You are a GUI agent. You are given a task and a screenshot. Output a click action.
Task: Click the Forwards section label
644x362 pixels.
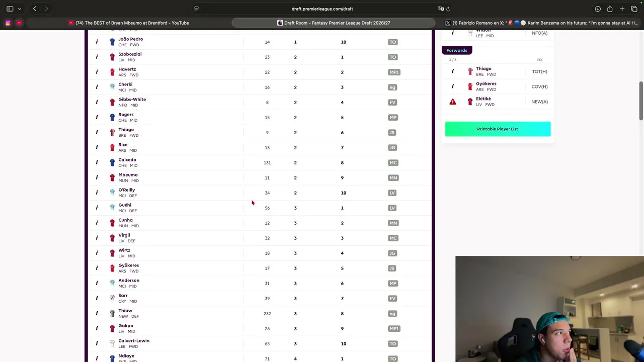[457, 50]
